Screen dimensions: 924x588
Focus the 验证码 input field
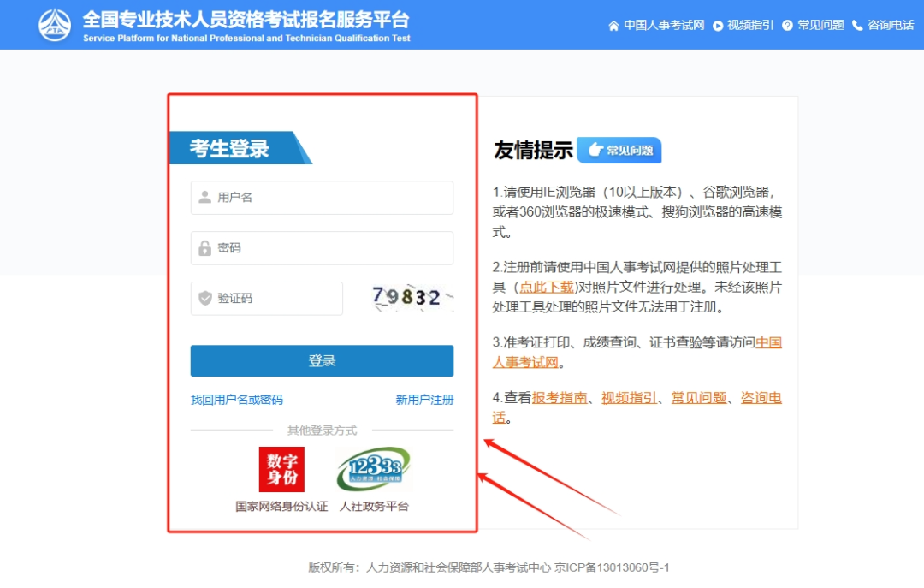(266, 299)
